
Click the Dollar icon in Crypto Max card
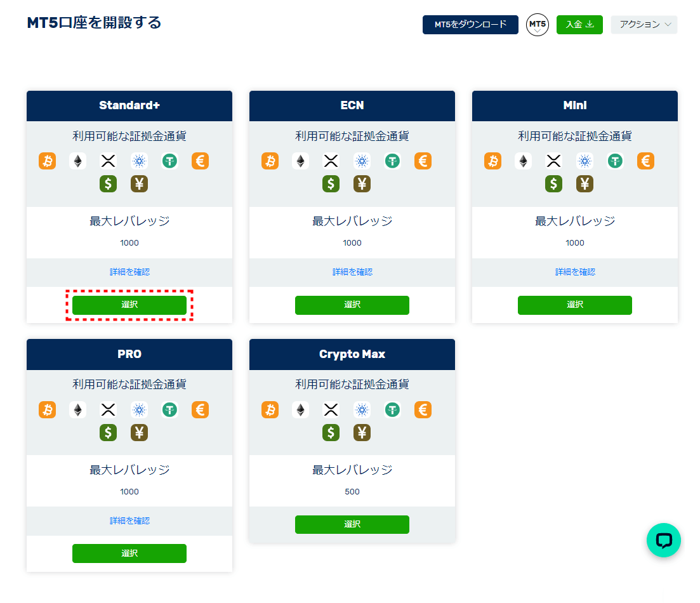331,432
